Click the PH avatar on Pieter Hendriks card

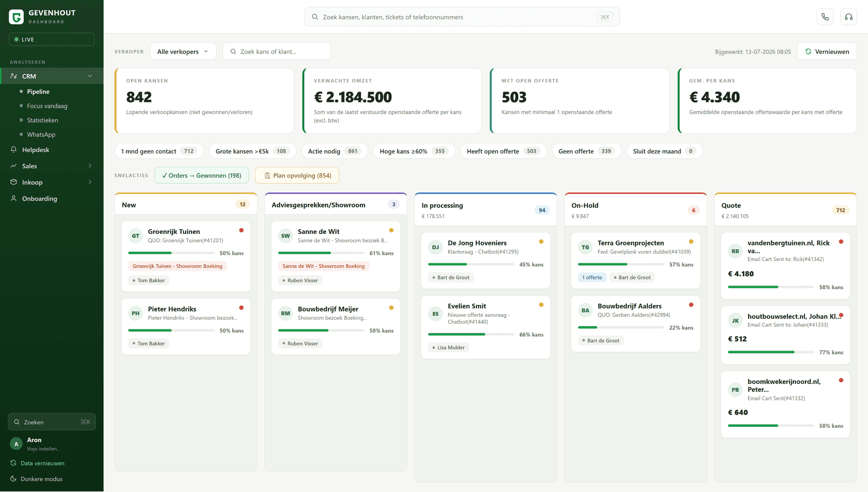click(x=136, y=313)
